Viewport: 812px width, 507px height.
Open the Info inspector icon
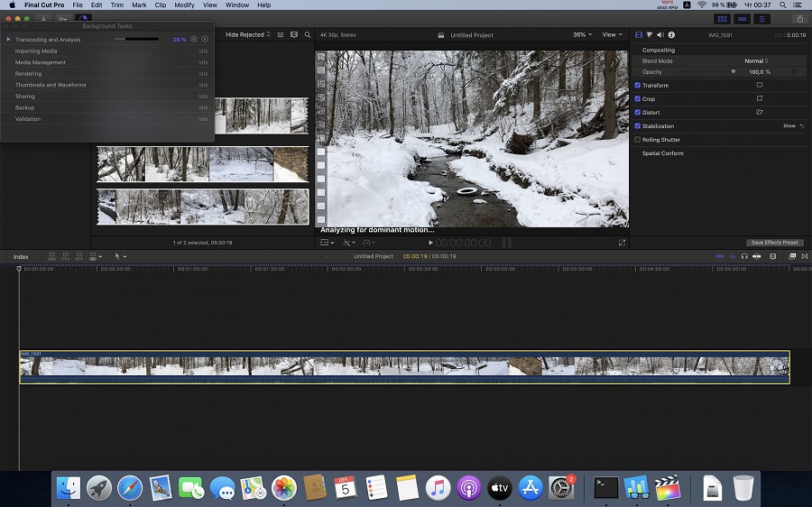pos(671,35)
